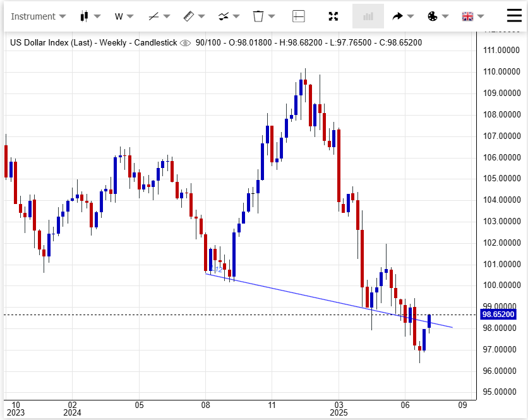Image resolution: width=528 pixels, height=420 pixels.
Task: Click the dropdown arrow next to trash icon
Action: click(x=272, y=16)
